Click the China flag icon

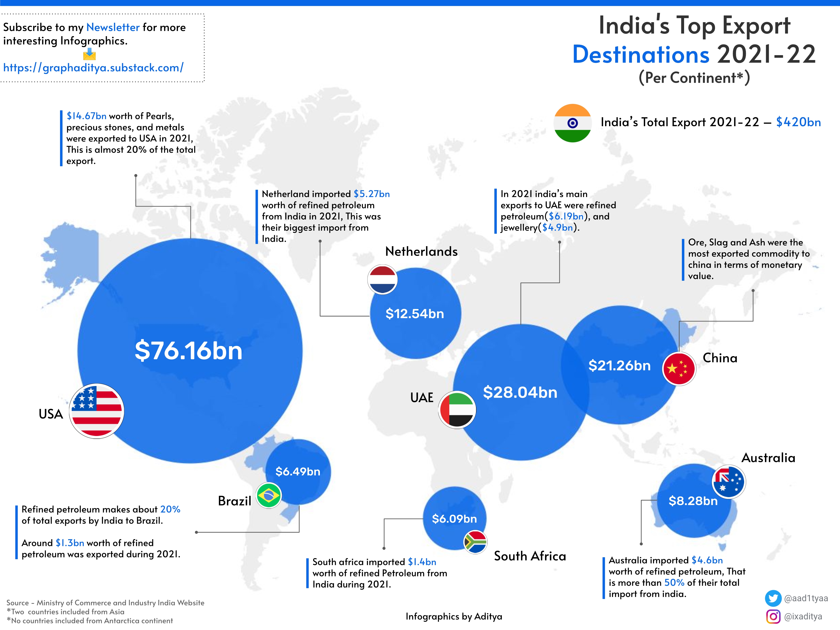click(x=679, y=369)
